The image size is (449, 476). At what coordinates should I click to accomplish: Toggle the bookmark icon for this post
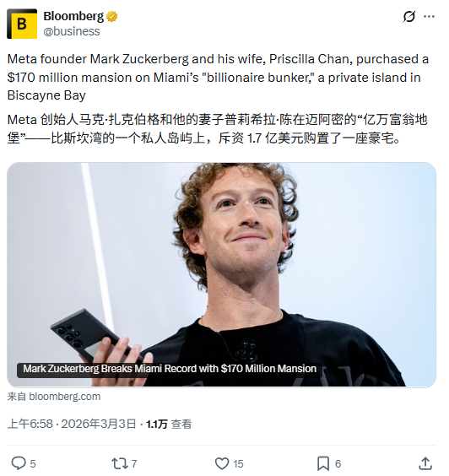323,463
